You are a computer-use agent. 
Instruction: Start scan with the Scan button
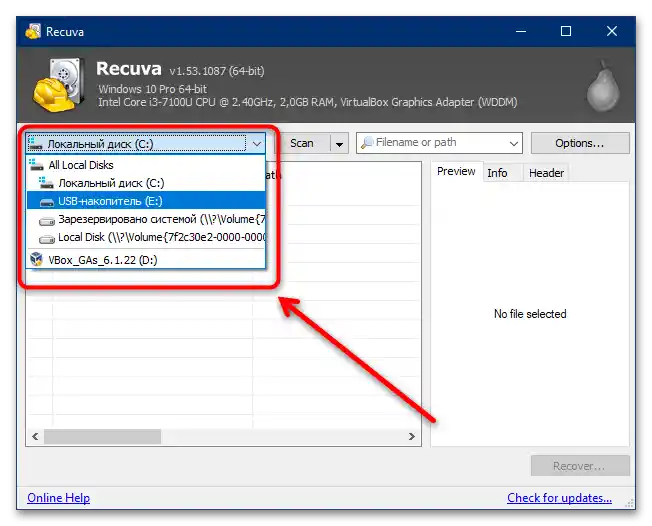click(x=302, y=143)
